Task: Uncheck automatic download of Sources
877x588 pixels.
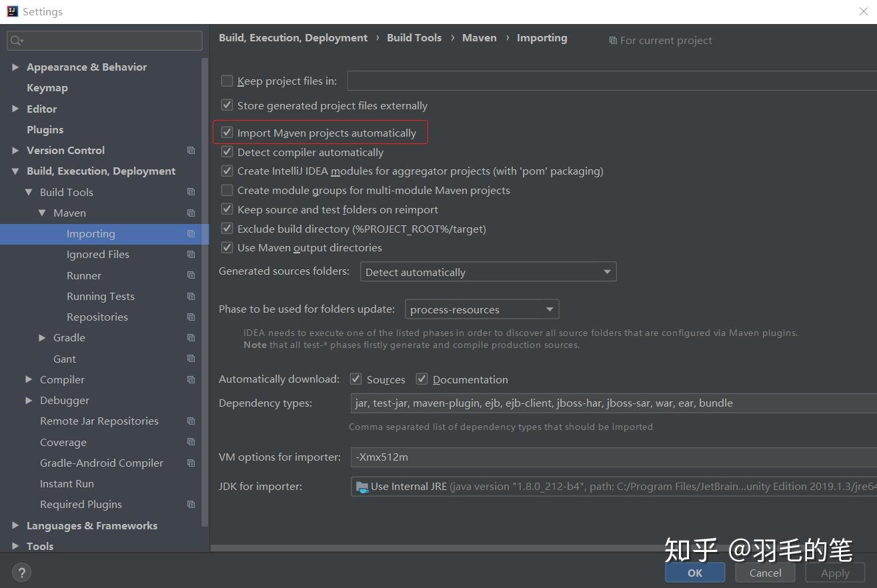Action: point(356,379)
